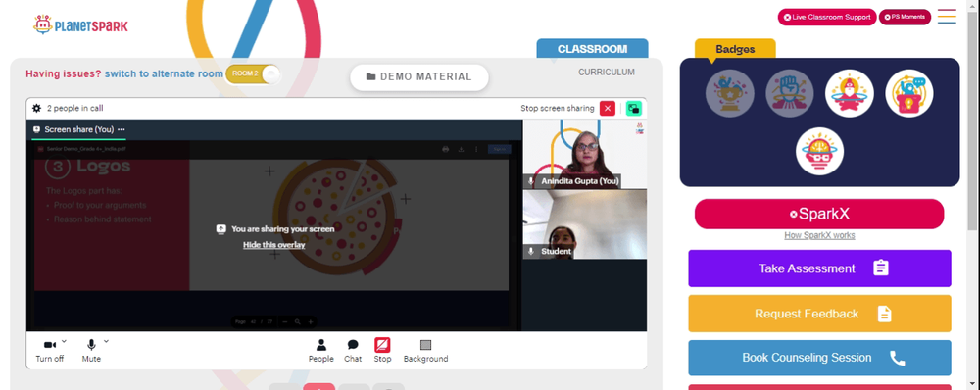This screenshot has height=390, width=980.
Task: Toggle the ROOM 2 alternate room switch
Action: coord(253,73)
